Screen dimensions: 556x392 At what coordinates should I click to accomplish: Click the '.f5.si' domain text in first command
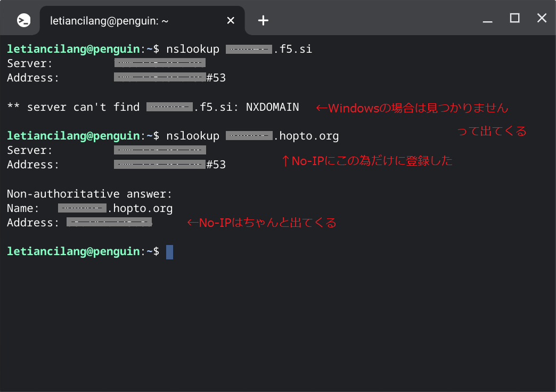(x=292, y=49)
